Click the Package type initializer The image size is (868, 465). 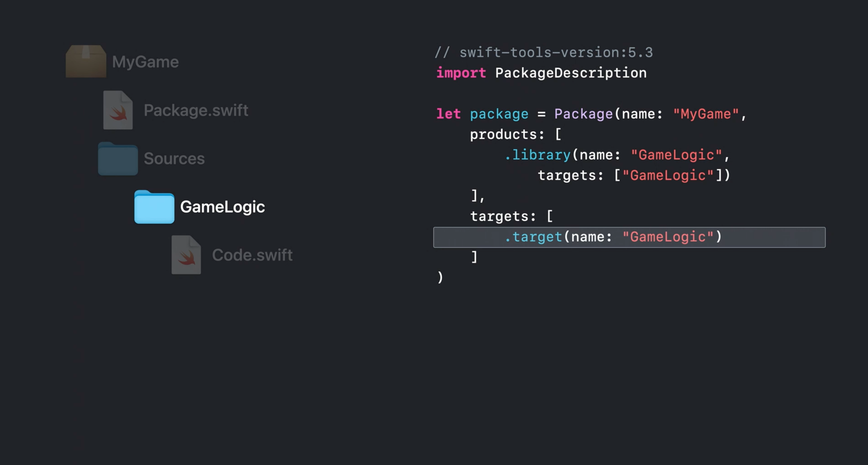point(584,114)
